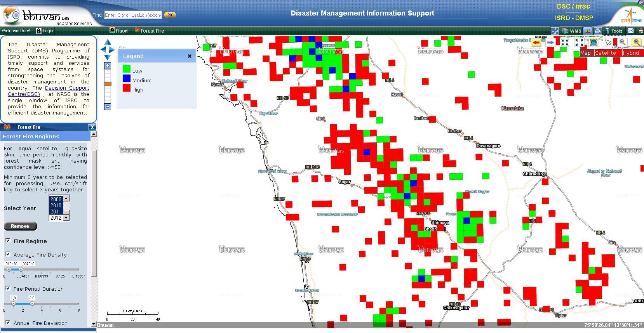This screenshot has width=644, height=333.
Task: Click the blue magnifier zoom tool
Action: pyautogui.click(x=623, y=42)
